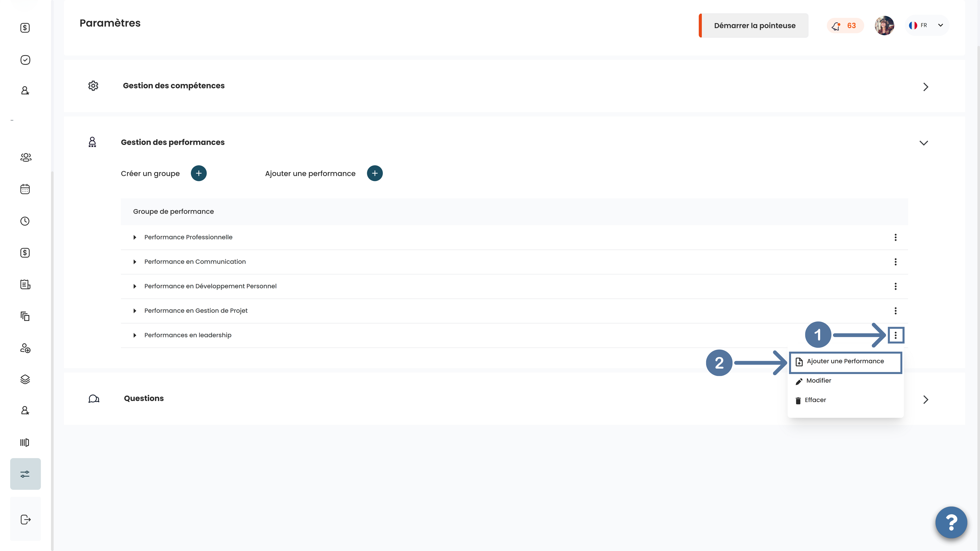Open the top dollar-sign sidebar icon
This screenshot has width=980, height=551.
[25, 28]
